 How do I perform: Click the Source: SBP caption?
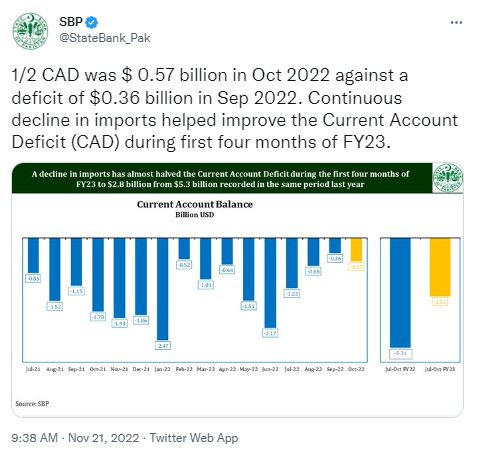click(x=32, y=404)
